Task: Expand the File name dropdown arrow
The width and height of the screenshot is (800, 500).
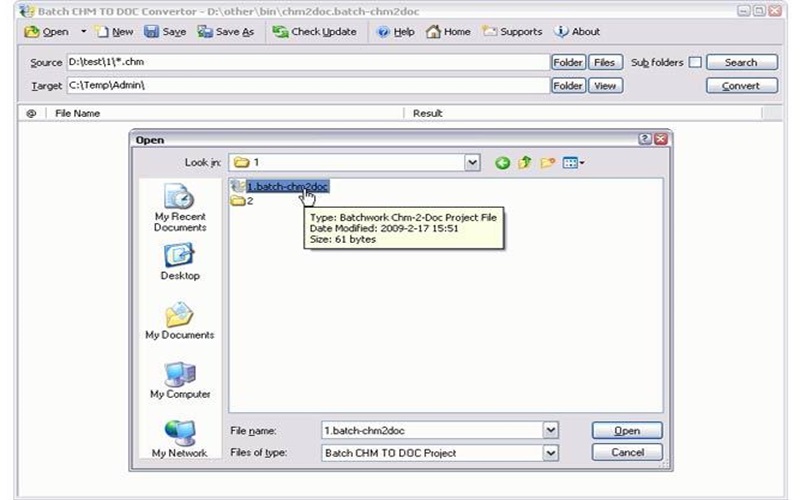Action: 551,431
